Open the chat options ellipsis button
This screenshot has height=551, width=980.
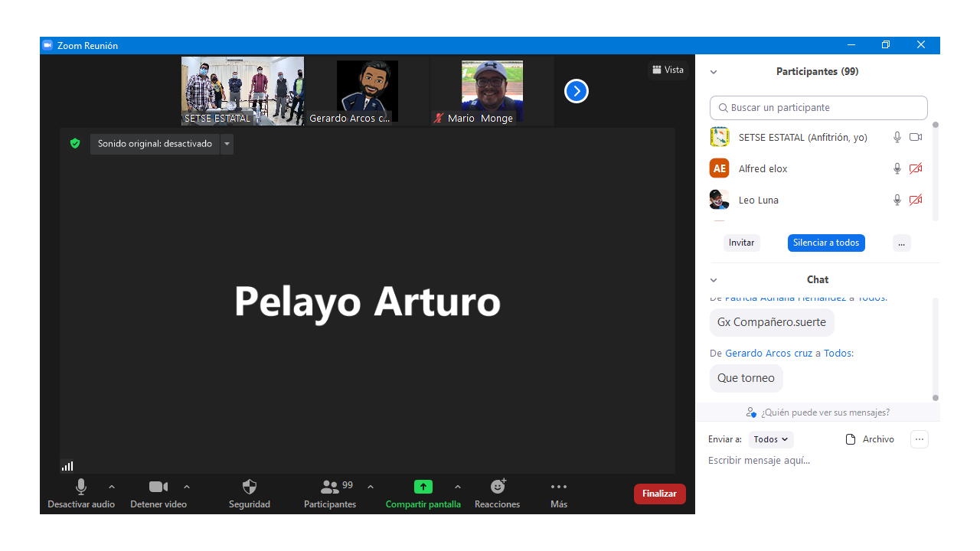(x=920, y=439)
